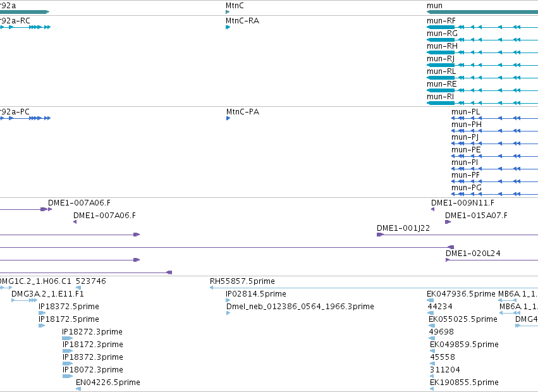
Task: Select the mun-PL protein label
Action: click(x=465, y=112)
